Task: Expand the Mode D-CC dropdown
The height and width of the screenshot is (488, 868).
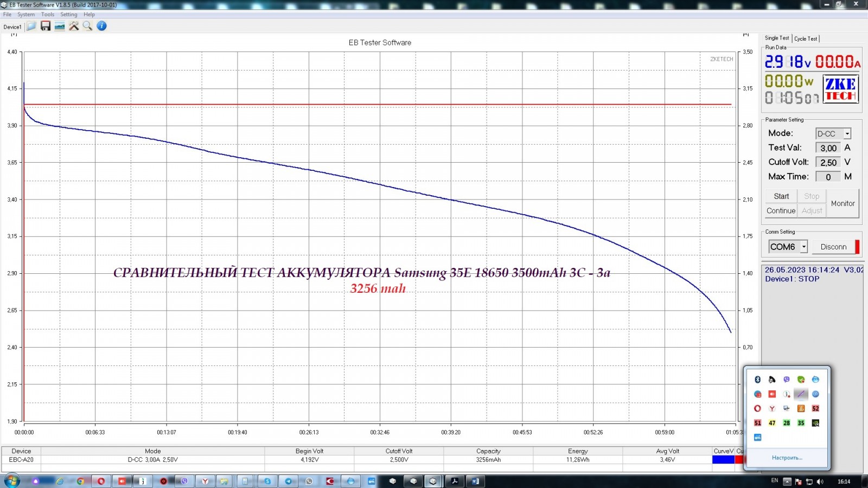Action: (847, 134)
